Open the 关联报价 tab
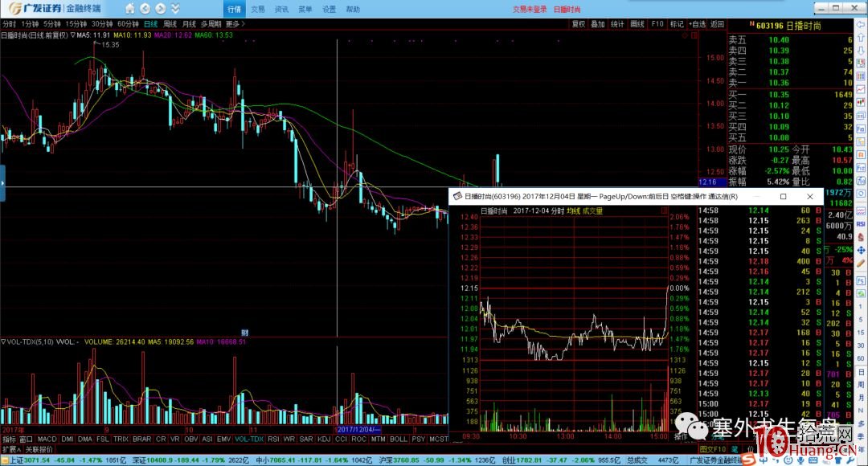 point(39,449)
